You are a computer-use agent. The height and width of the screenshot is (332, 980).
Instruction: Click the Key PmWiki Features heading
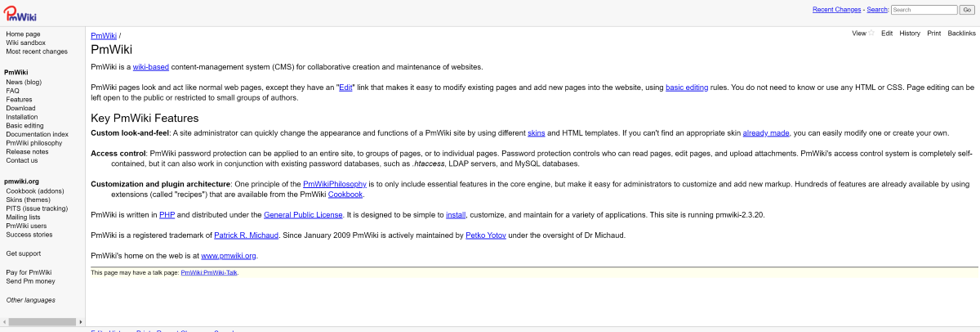click(145, 118)
